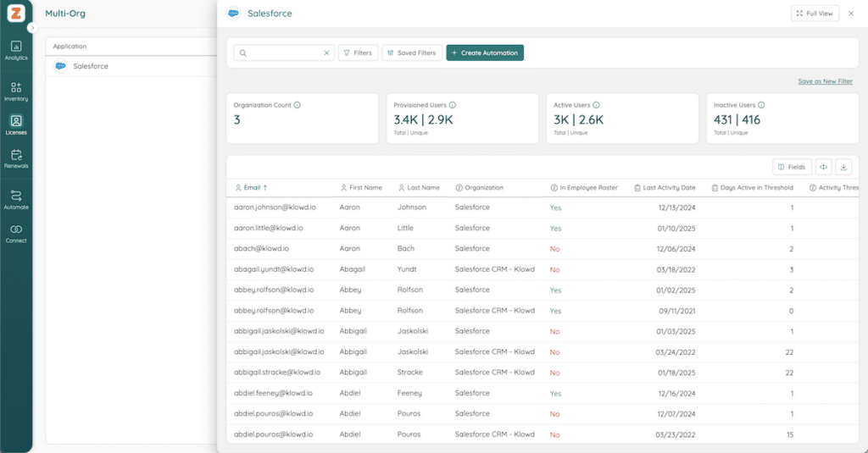Image resolution: width=868 pixels, height=453 pixels.
Task: Click email abbigail.stracke@klowd.io
Action: pos(277,373)
